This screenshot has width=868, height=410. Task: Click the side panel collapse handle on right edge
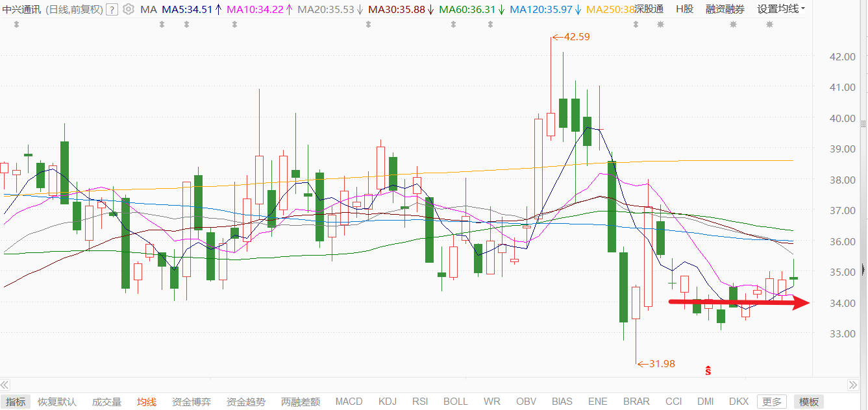pos(863,269)
